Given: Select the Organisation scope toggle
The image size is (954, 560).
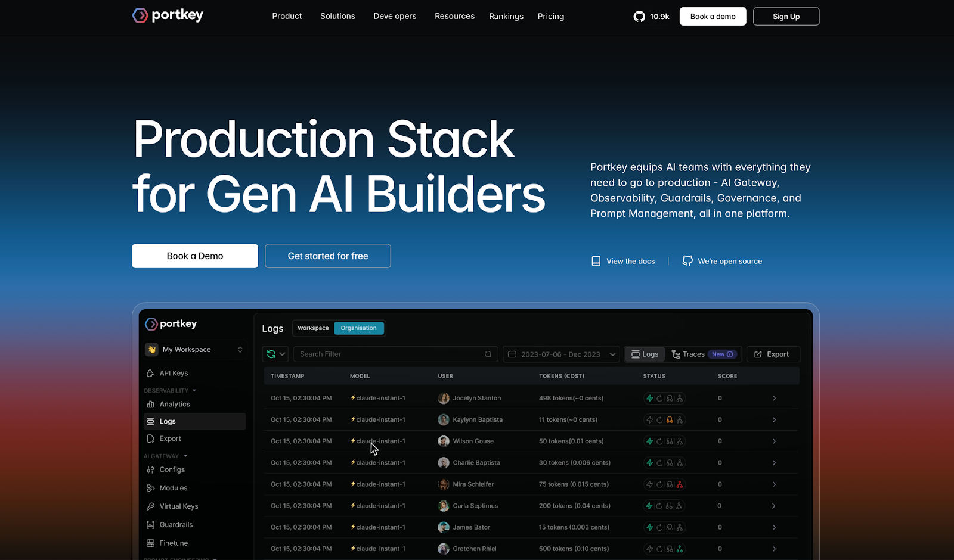Looking at the screenshot, I should pyautogui.click(x=358, y=328).
